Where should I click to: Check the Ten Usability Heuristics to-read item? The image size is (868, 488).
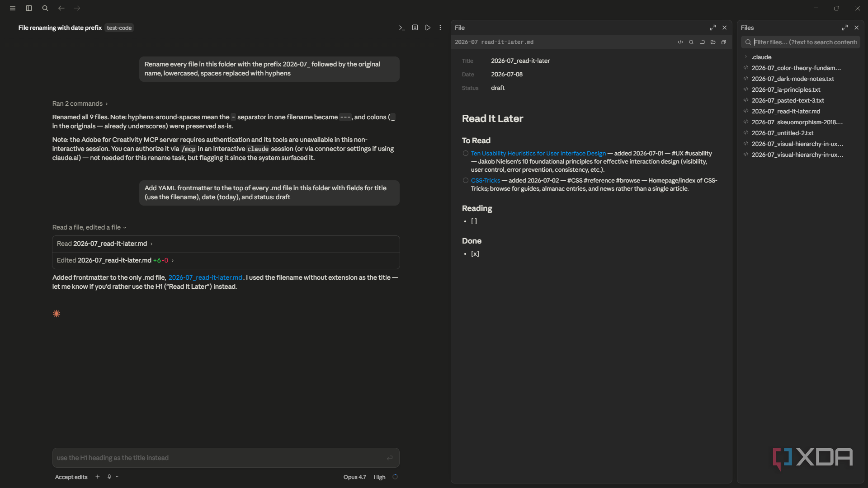466,154
